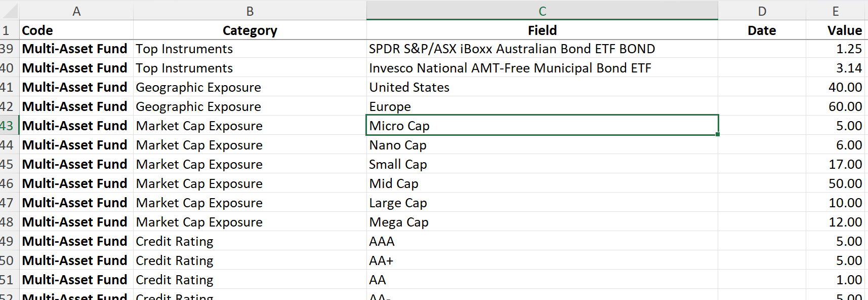The image size is (868, 300).
Task: Select 'Credit Rating' cell in row 49
Action: (250, 241)
